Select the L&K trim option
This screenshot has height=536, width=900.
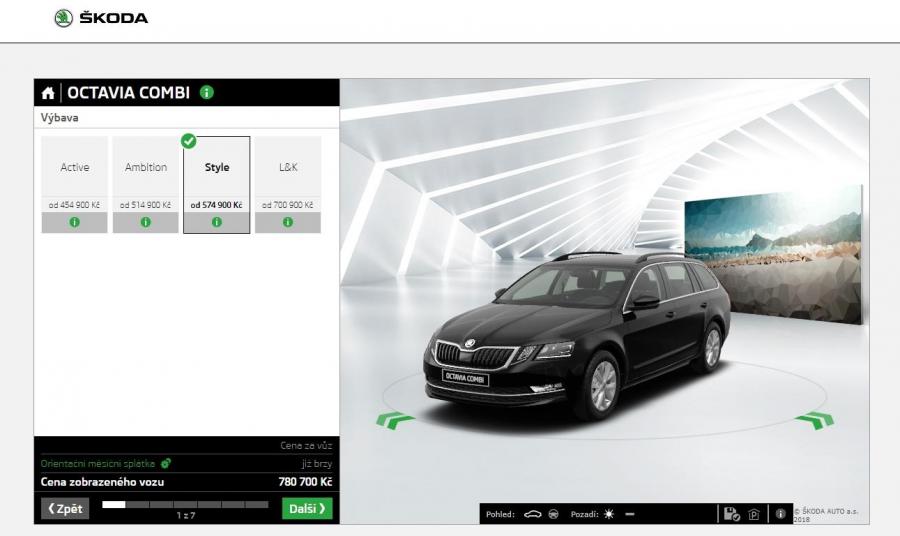288,168
